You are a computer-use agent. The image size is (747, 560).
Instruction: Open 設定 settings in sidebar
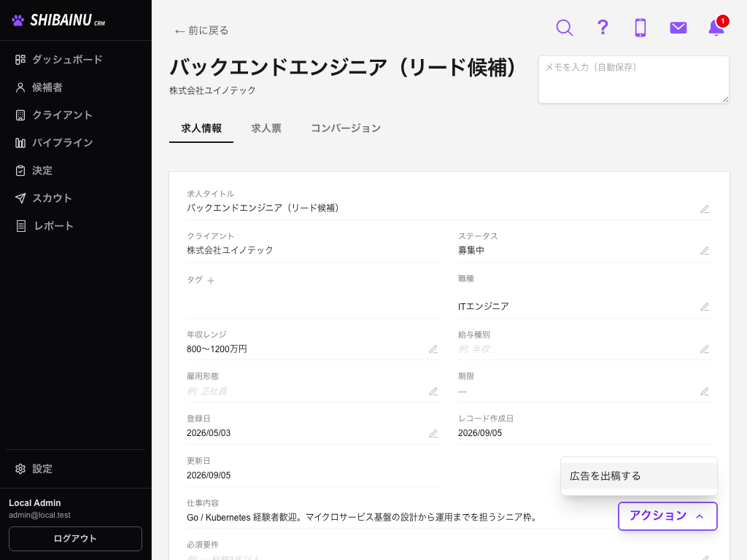point(34,469)
